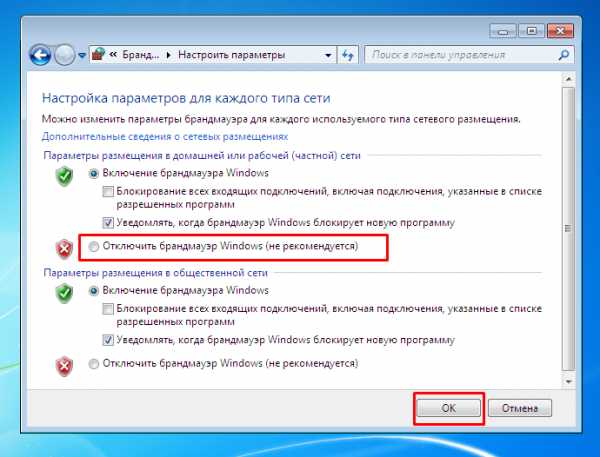This screenshot has height=457, width=600.
Task: Click red shield icon in private network section
Action: click(x=65, y=247)
